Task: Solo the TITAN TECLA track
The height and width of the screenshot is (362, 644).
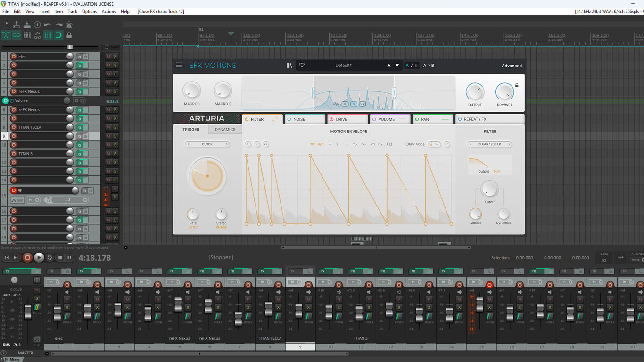Action: pos(115,127)
